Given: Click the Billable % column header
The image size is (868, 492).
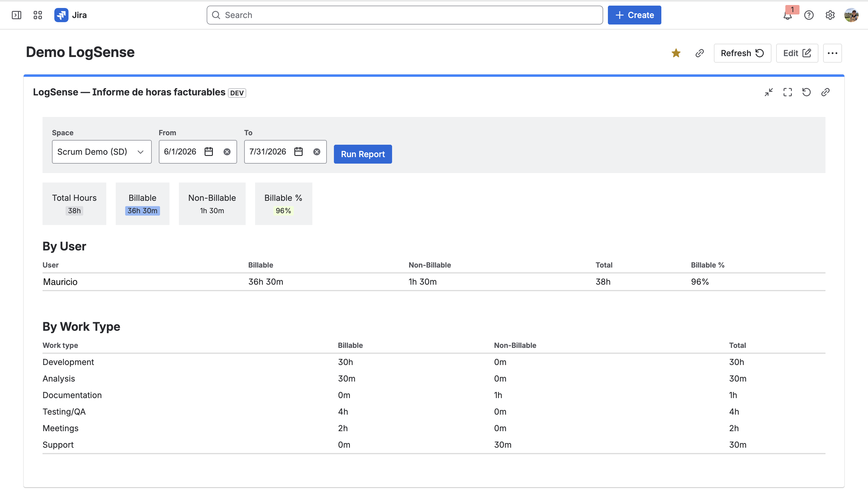Looking at the screenshot, I should [x=708, y=265].
